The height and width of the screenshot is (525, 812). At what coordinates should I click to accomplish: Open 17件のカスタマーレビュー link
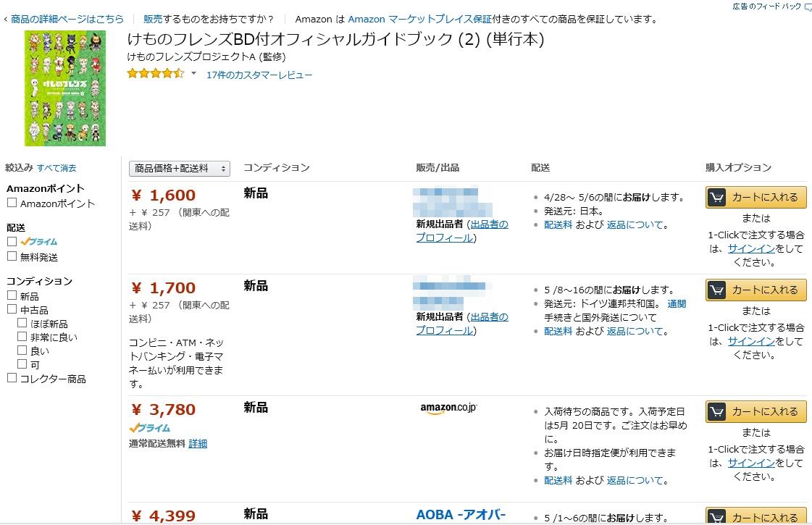coord(259,75)
